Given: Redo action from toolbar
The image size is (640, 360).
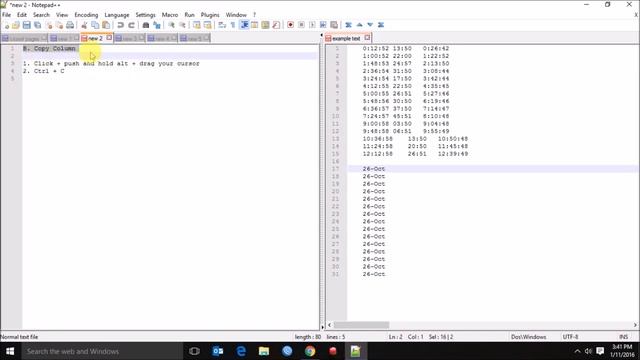Looking at the screenshot, I should pyautogui.click(x=131, y=25).
